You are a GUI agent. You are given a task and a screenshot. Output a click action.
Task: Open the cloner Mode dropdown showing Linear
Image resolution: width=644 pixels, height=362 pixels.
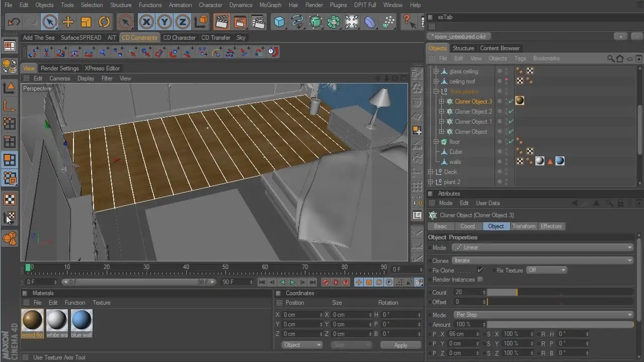pos(542,247)
